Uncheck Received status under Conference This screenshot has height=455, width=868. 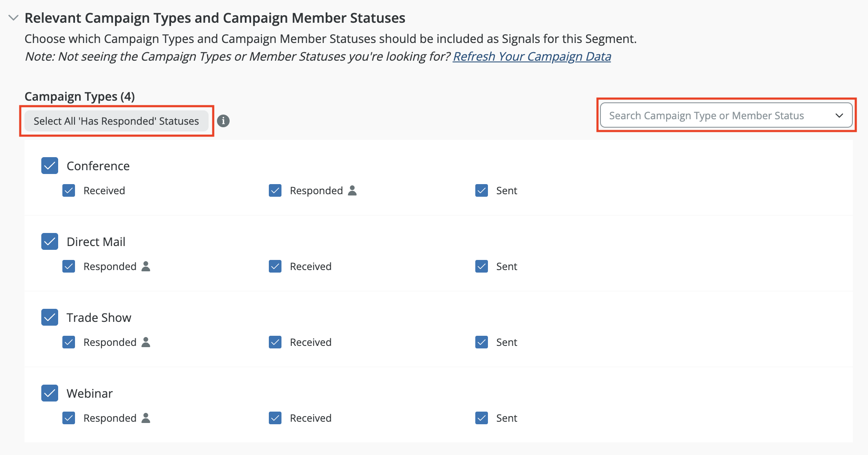coord(69,190)
